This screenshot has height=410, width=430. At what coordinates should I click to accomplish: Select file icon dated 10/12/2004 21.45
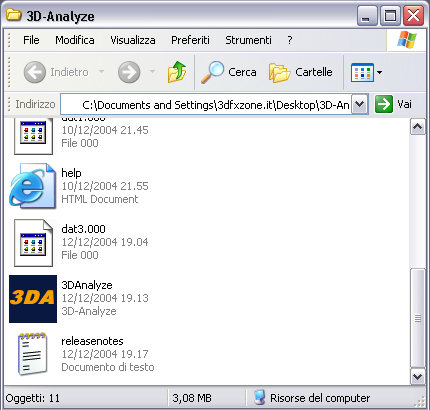coord(33,136)
